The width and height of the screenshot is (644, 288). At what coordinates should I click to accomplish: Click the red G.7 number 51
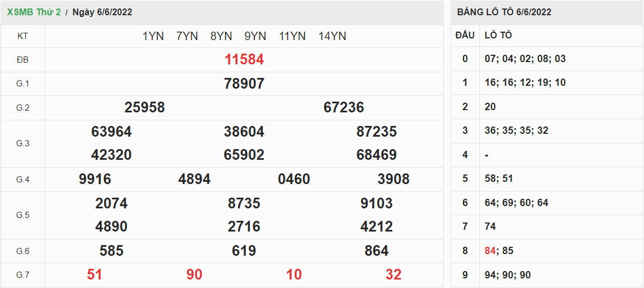tap(95, 275)
